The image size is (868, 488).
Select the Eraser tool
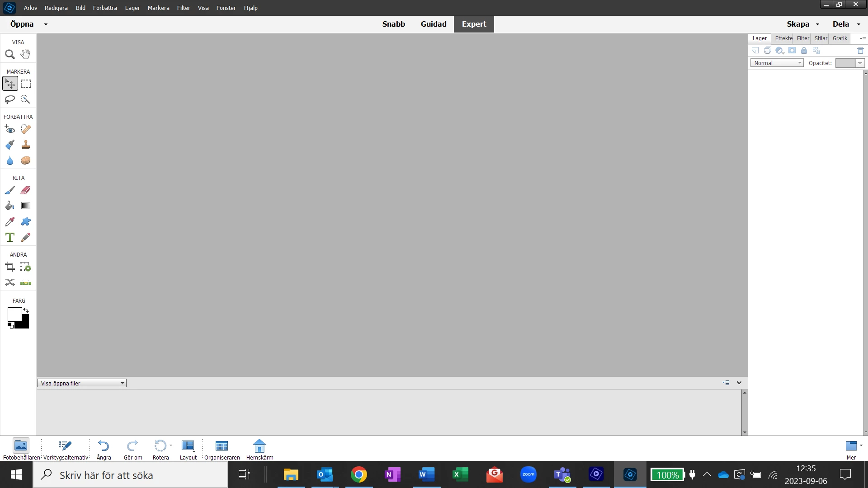[26, 190]
